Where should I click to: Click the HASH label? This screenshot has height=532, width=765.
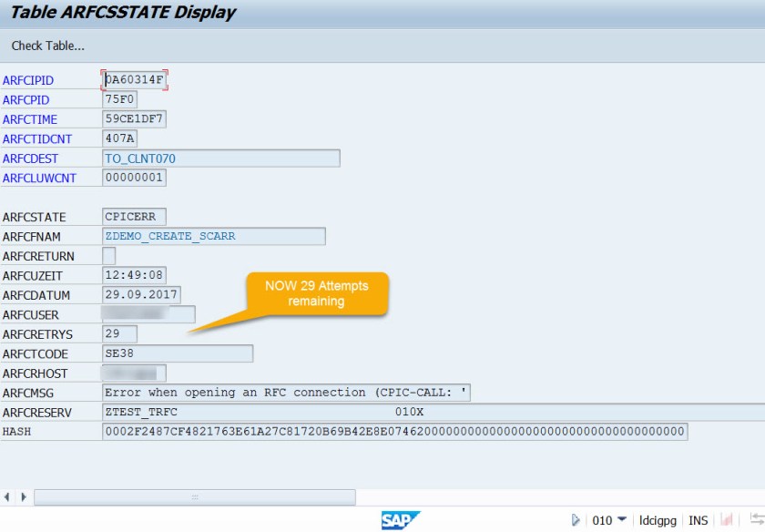click(16, 432)
